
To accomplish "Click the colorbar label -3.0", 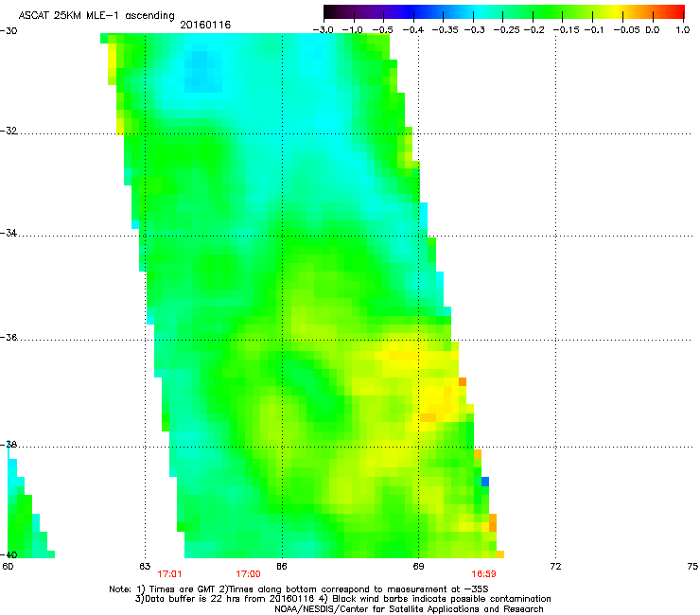I will [x=324, y=30].
